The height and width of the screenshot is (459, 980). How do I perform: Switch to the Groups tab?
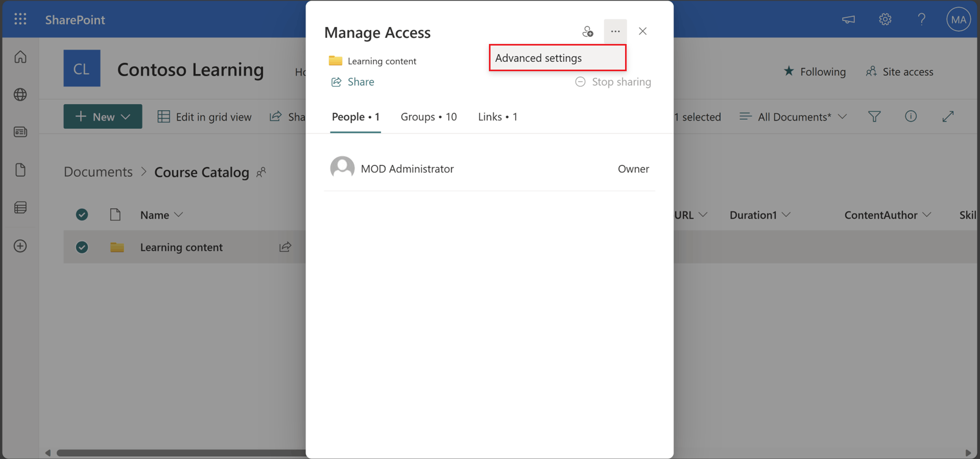point(429,117)
